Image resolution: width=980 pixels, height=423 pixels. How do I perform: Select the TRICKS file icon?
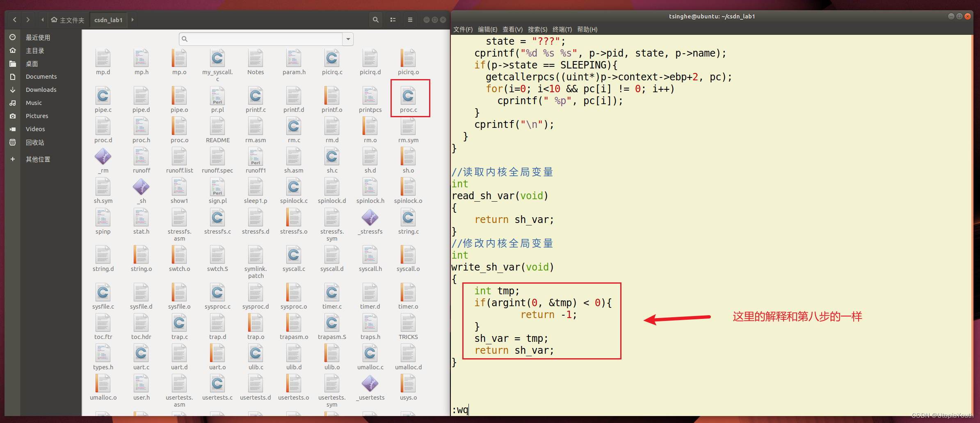coord(408,323)
